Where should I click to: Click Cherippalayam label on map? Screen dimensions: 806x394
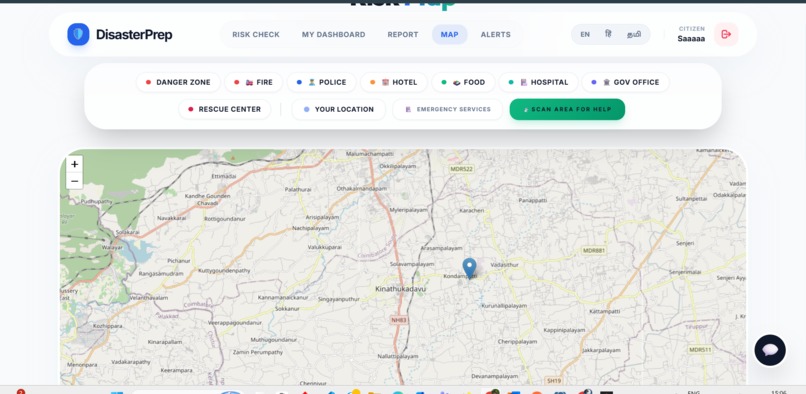(x=517, y=342)
